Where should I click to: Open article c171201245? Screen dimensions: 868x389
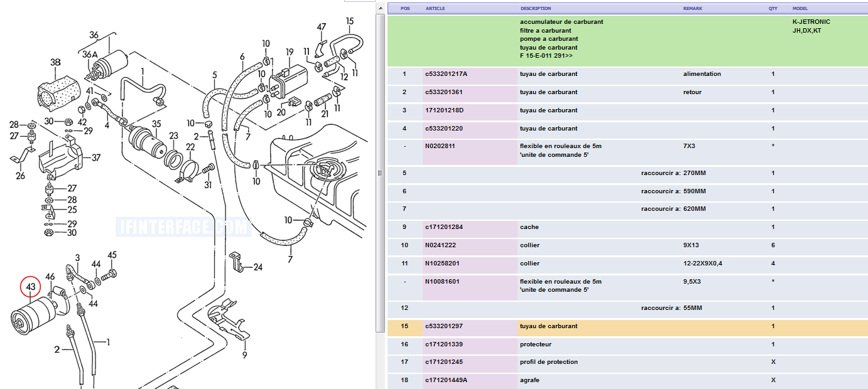click(444, 362)
